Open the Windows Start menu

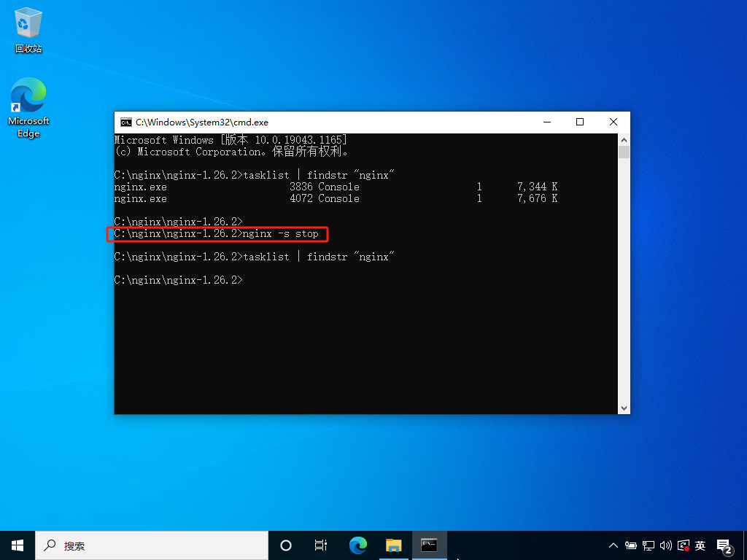18,545
